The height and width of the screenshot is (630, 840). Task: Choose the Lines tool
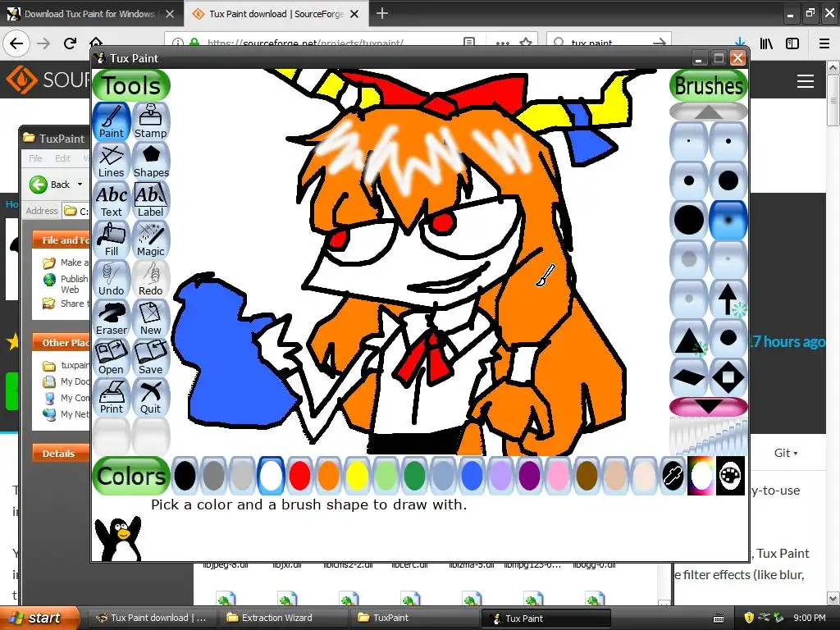112,162
